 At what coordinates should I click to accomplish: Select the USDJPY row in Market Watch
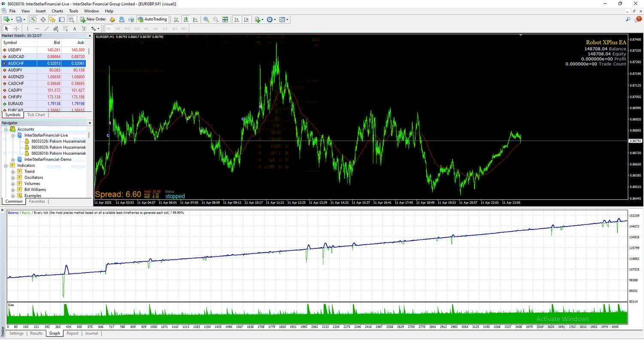(x=43, y=50)
